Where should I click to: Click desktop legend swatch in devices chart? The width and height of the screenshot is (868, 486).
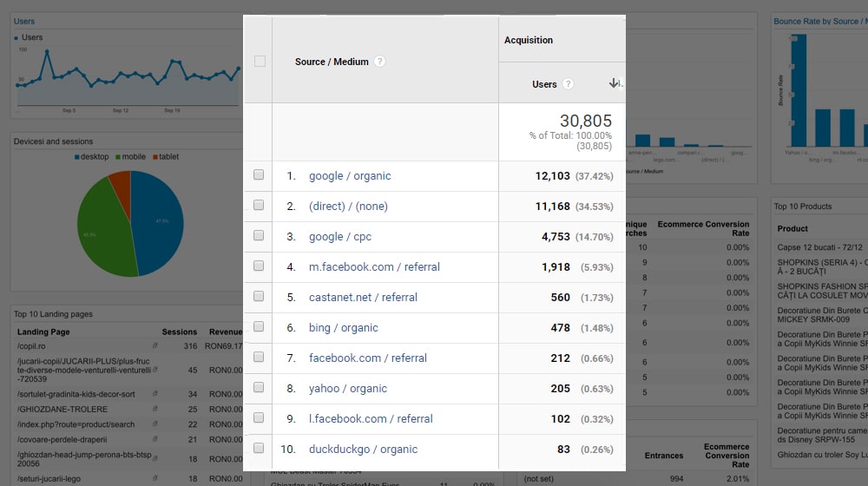tap(77, 157)
